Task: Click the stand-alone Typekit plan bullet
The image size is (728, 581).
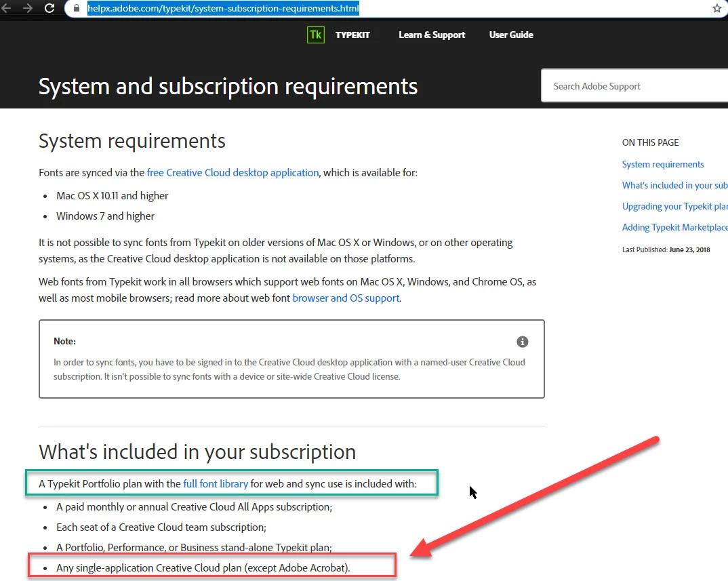Action: click(x=194, y=548)
